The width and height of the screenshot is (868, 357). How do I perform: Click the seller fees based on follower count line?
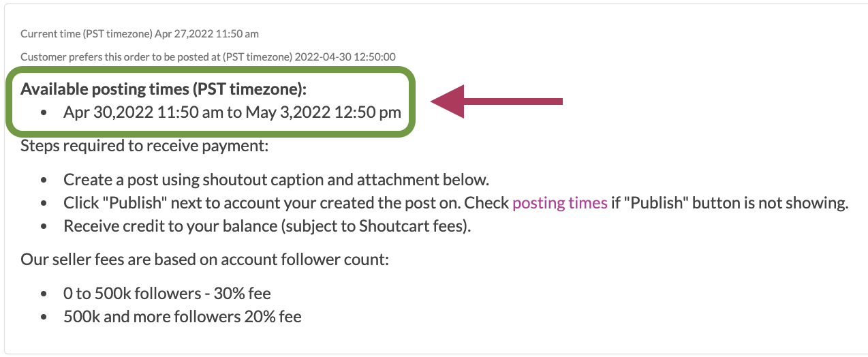coord(204,260)
